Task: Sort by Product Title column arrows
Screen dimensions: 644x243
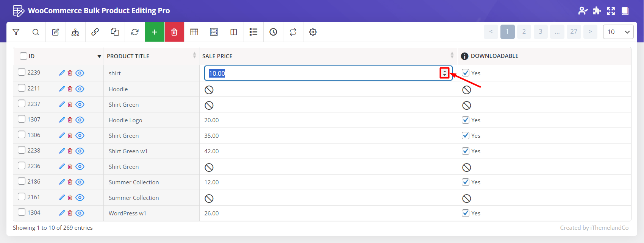Action: (x=194, y=56)
